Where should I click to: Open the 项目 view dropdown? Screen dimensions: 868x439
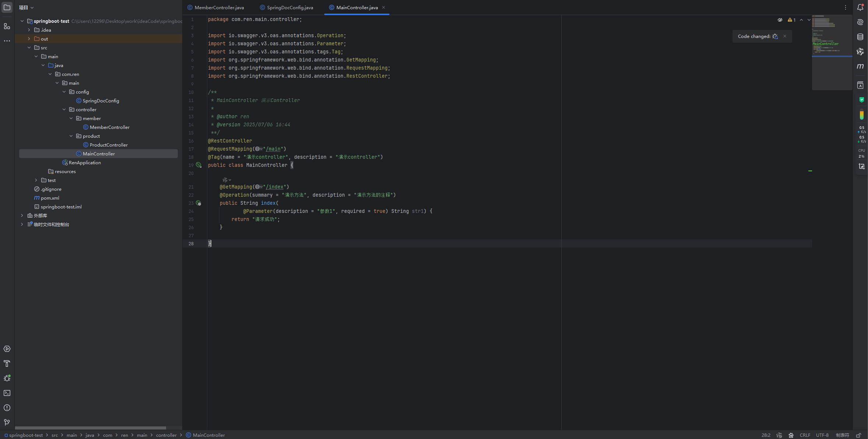27,7
